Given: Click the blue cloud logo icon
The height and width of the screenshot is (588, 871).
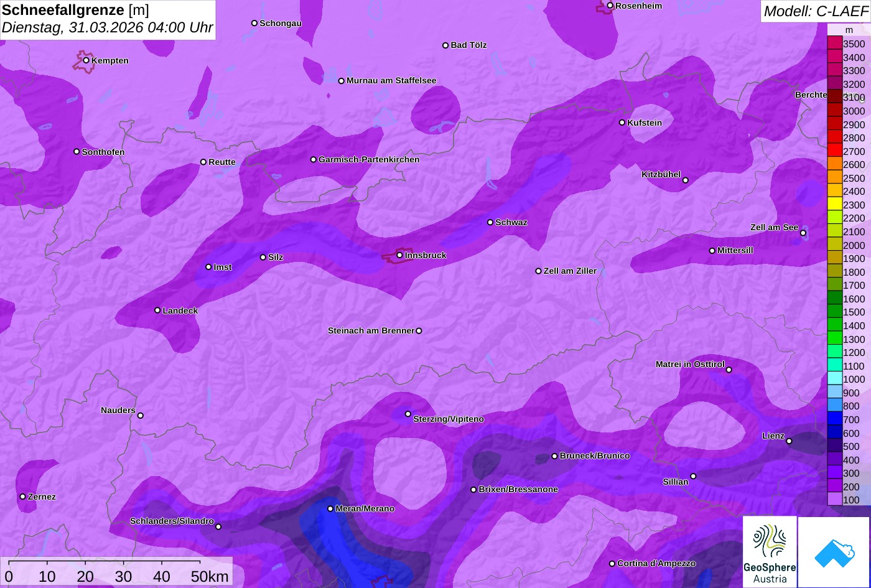Looking at the screenshot, I should [834, 552].
